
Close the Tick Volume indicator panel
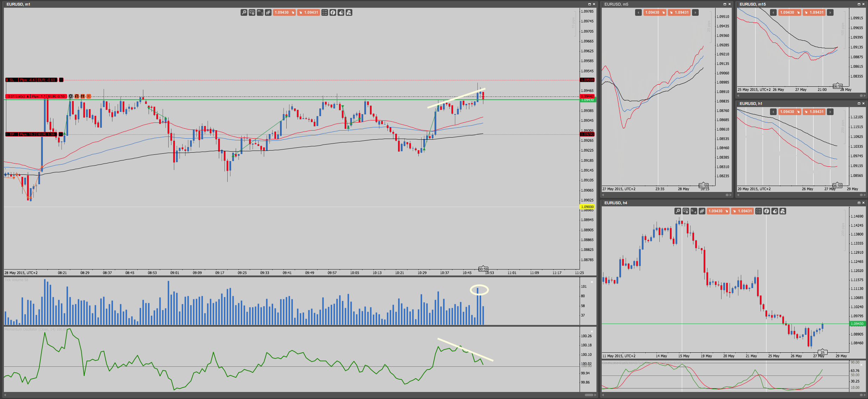point(592,282)
